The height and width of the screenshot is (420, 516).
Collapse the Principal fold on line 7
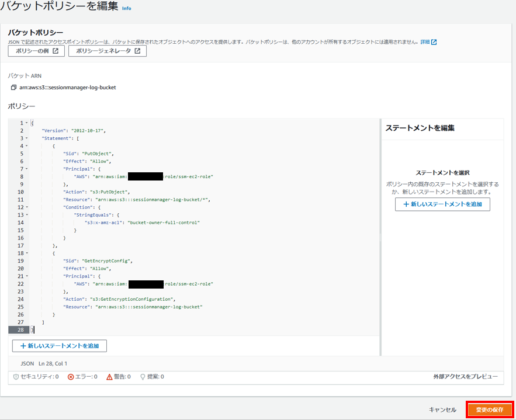click(27, 169)
